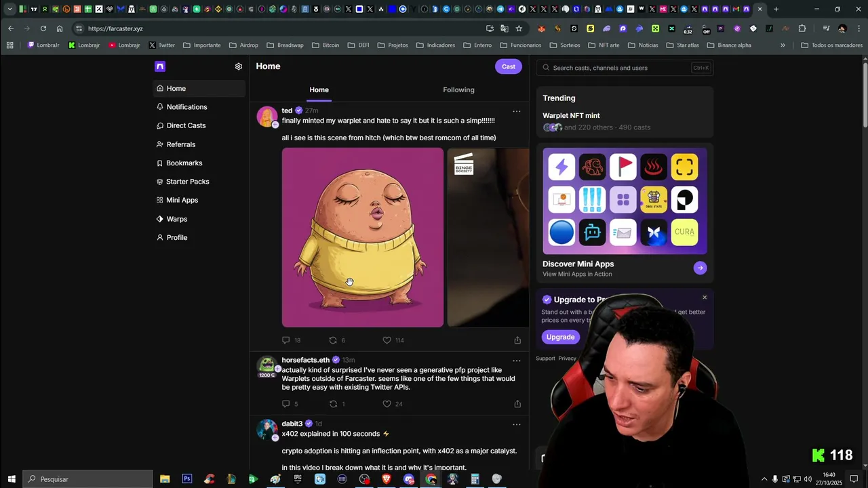Open red monkey mini app icon
This screenshot has height=488, width=868.
click(592, 167)
